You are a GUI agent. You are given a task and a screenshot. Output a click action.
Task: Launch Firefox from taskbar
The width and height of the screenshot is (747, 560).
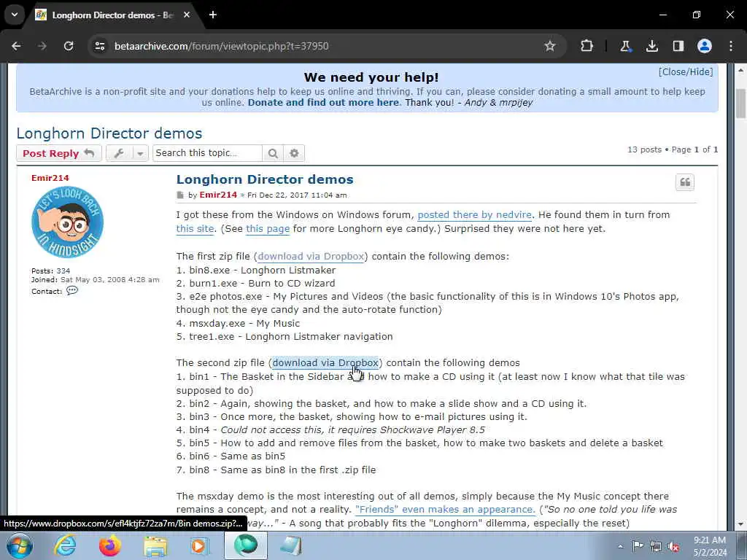click(110, 545)
